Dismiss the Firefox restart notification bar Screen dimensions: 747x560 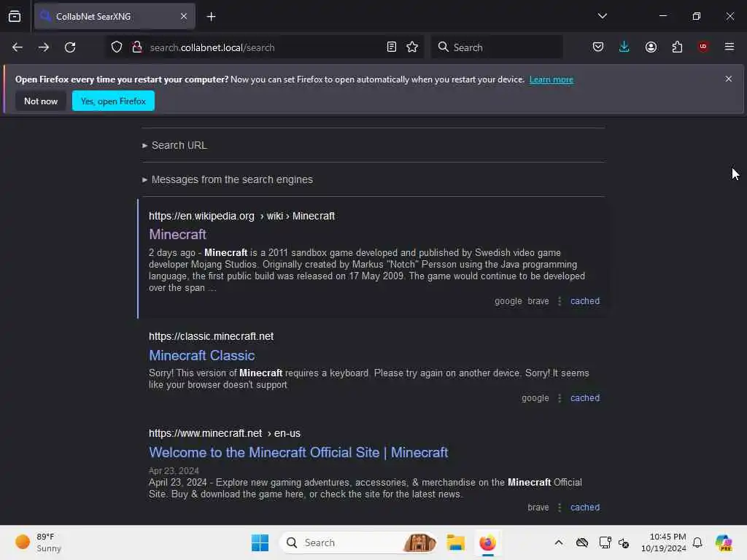(728, 79)
